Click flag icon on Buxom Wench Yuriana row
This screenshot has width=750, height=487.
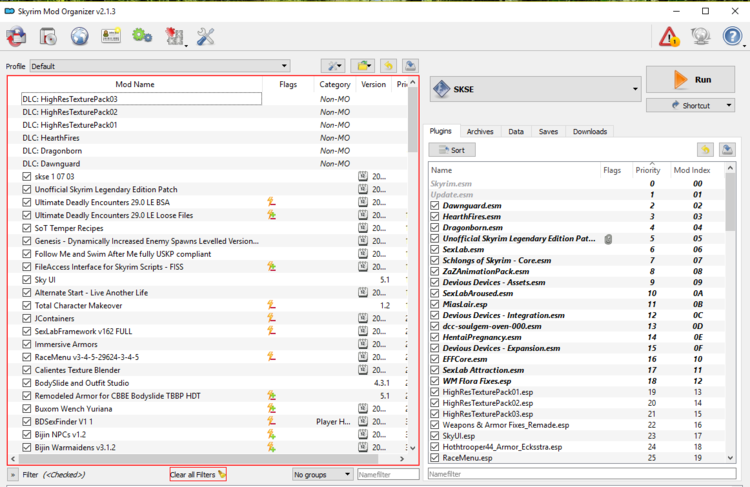271,409
